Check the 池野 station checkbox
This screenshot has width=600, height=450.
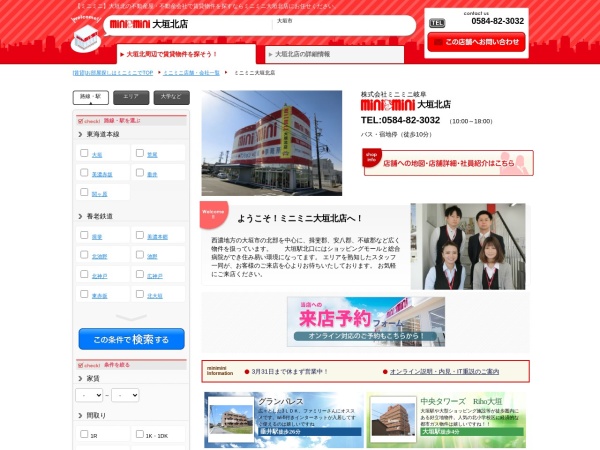(x=140, y=254)
